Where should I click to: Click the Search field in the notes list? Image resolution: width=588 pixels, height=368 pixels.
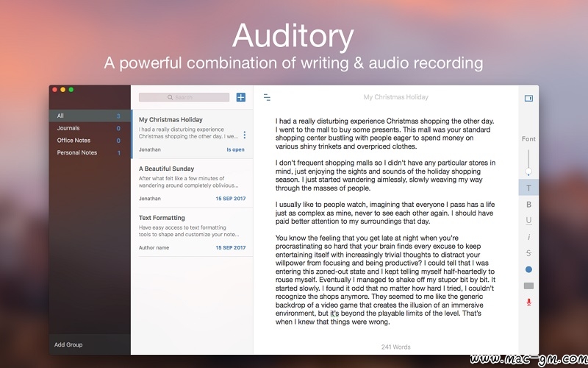(184, 97)
